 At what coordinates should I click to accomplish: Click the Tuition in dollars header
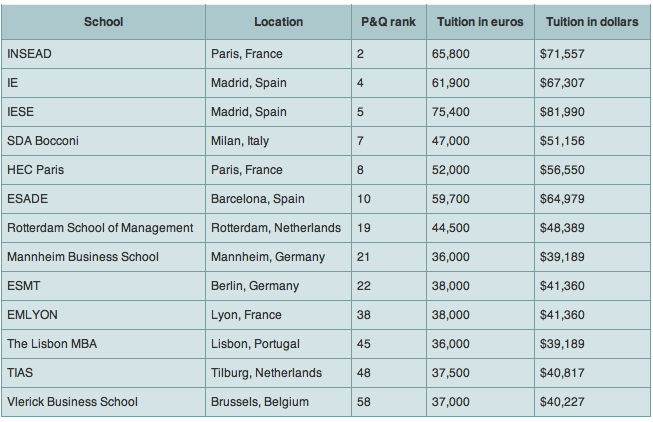click(x=592, y=22)
